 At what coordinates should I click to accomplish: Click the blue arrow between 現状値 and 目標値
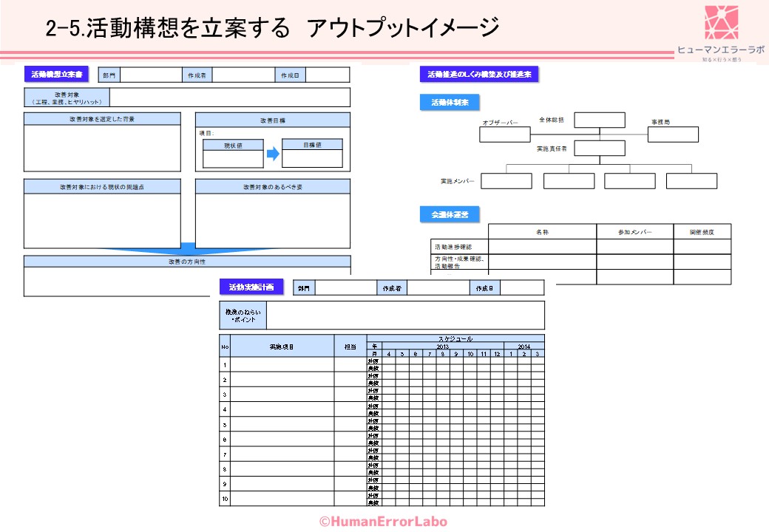[x=273, y=154]
